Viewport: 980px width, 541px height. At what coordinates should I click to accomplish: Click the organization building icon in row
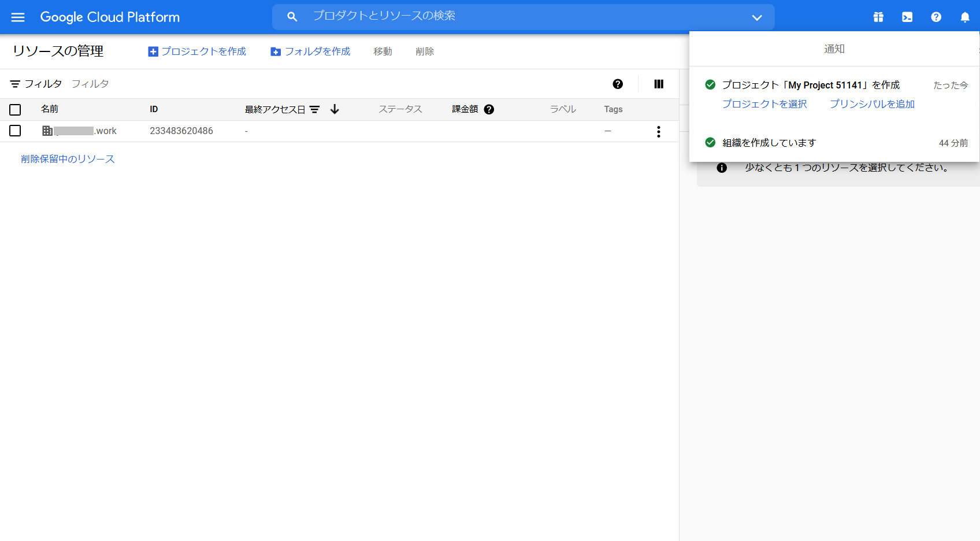47,131
